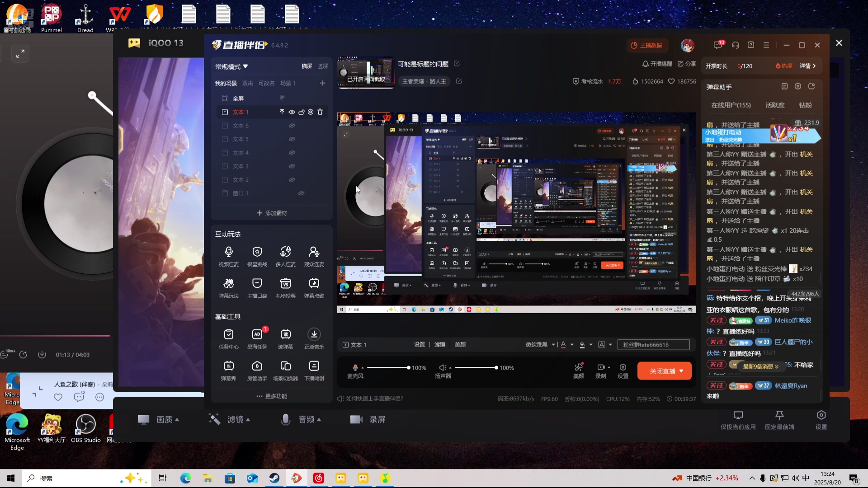Open 下播鸣谢 end-stream thanks tool
Image resolution: width=868 pixels, height=488 pixels.
[314, 370]
